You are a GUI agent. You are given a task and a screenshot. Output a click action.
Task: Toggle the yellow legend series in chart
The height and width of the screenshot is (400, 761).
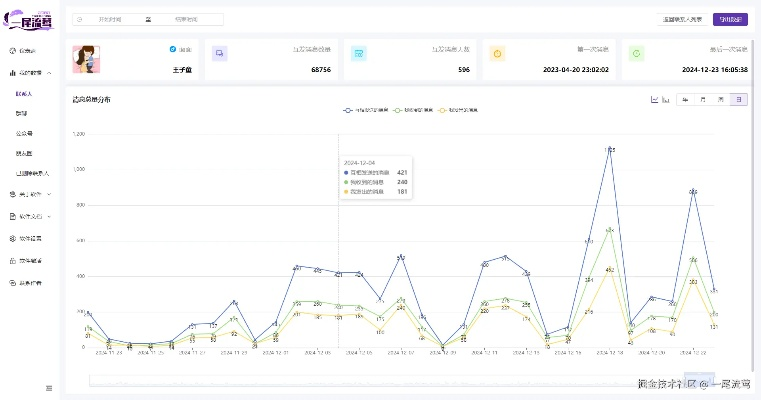(x=462, y=110)
